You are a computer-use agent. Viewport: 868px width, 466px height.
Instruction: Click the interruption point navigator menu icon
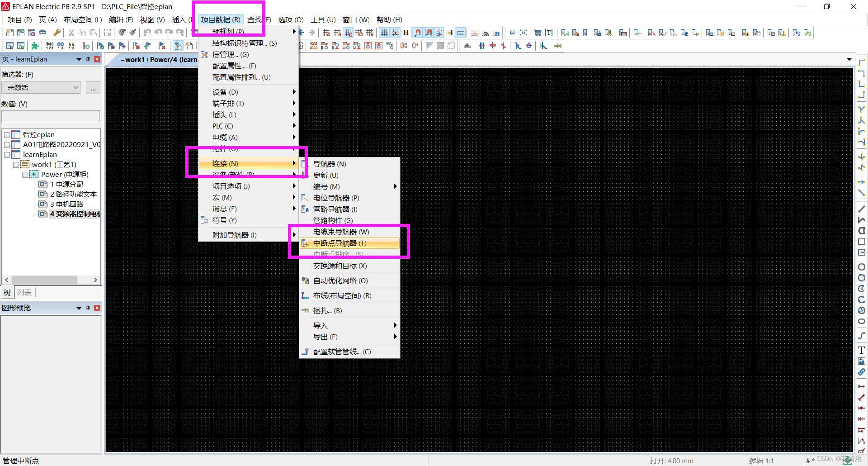tap(305, 243)
